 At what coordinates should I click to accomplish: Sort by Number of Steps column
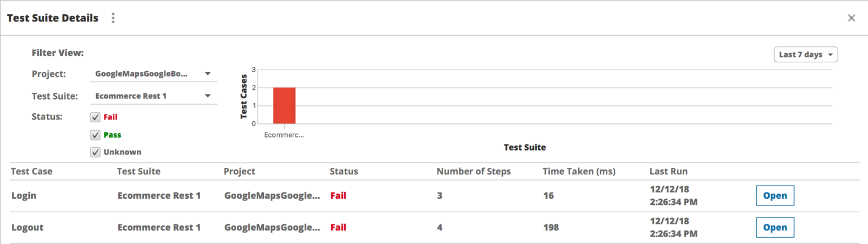click(x=474, y=172)
